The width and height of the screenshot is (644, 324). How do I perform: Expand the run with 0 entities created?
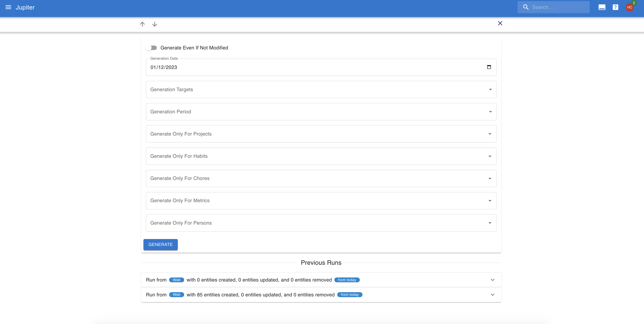coord(492,280)
